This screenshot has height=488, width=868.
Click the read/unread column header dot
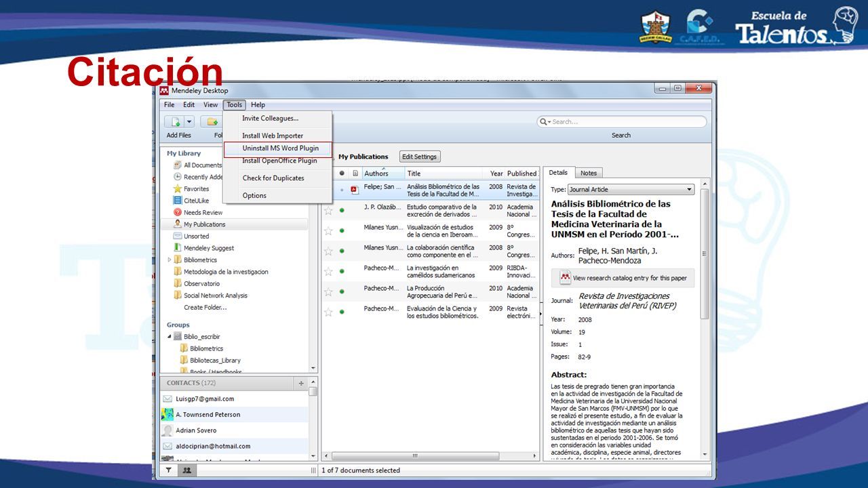click(x=342, y=174)
